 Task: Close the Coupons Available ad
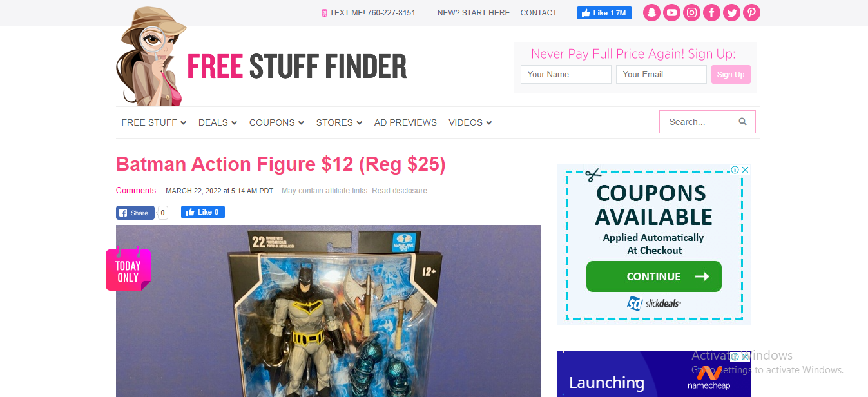tap(746, 170)
